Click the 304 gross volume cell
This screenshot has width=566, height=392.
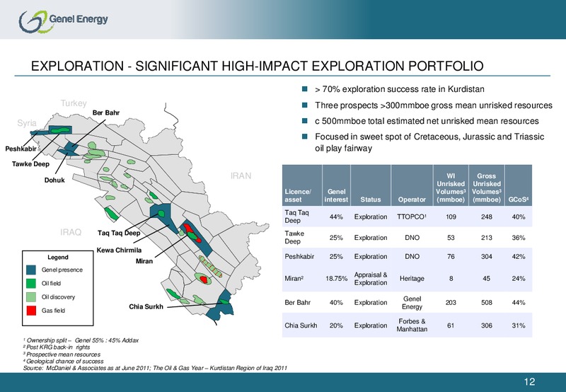tap(487, 257)
